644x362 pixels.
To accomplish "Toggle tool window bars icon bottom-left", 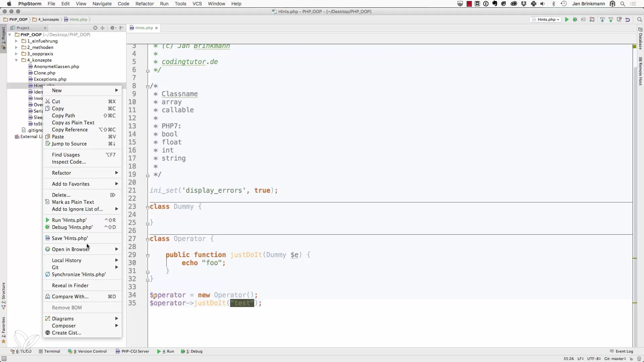I will tap(4, 359).
